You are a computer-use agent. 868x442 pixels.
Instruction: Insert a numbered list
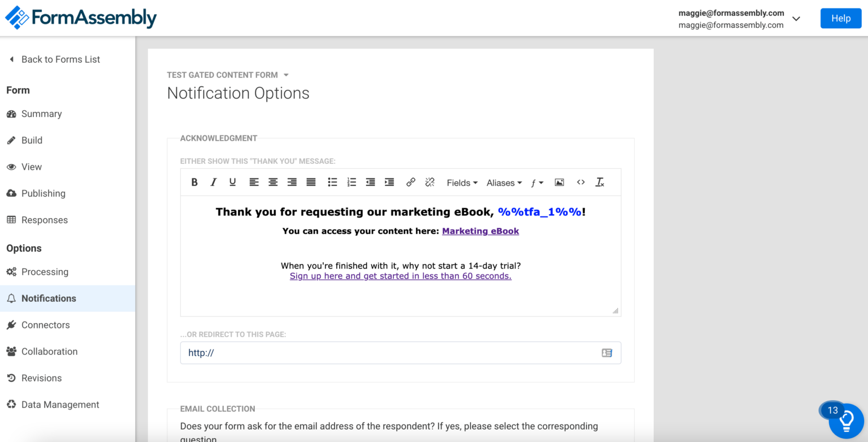pos(351,183)
